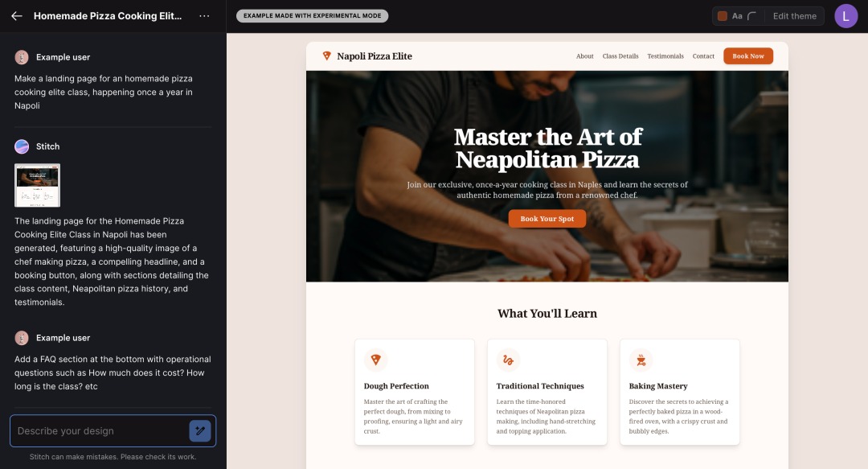Click the Dough Perfection pizza slice icon
868x469 pixels.
(375, 360)
